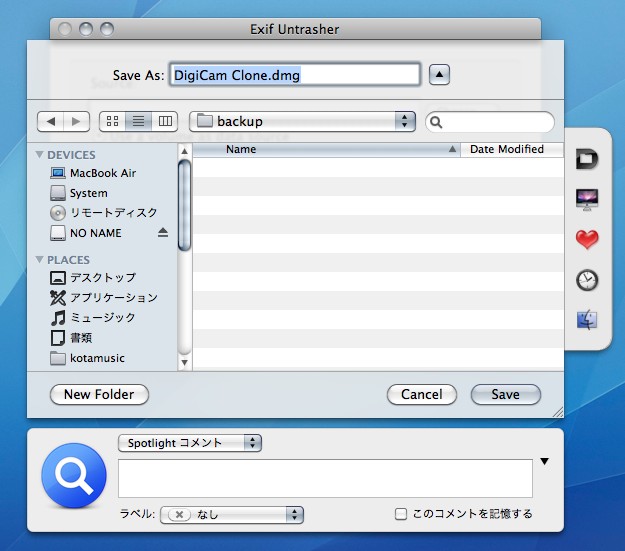Open favorites via the red heart icon
Image resolution: width=625 pixels, height=551 pixels.
pyautogui.click(x=587, y=240)
